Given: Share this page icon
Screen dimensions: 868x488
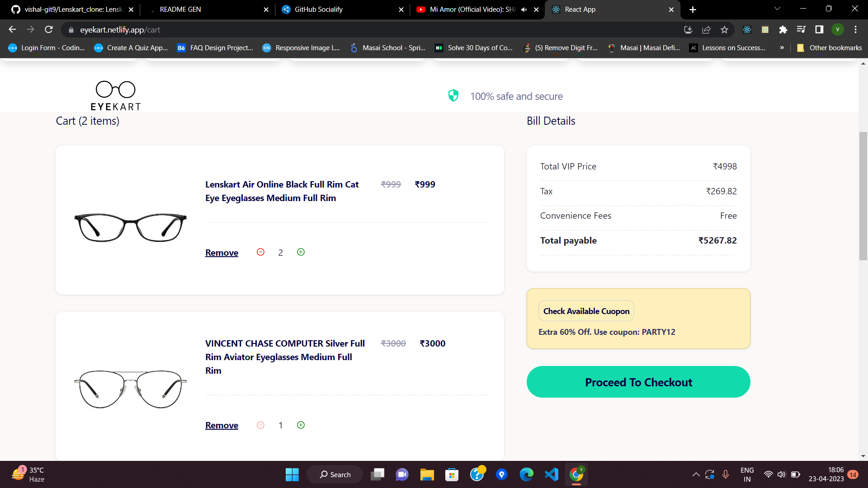Looking at the screenshot, I should pyautogui.click(x=706, y=30).
